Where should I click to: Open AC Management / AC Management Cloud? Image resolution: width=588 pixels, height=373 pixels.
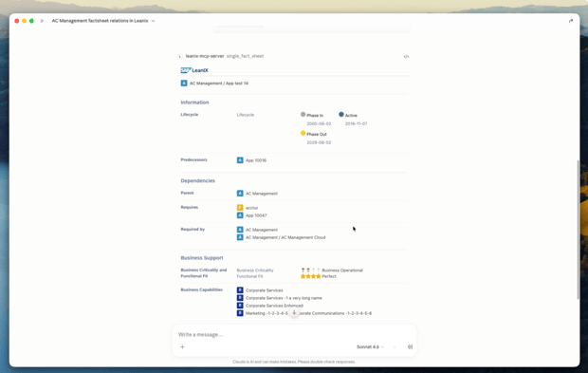click(x=285, y=237)
